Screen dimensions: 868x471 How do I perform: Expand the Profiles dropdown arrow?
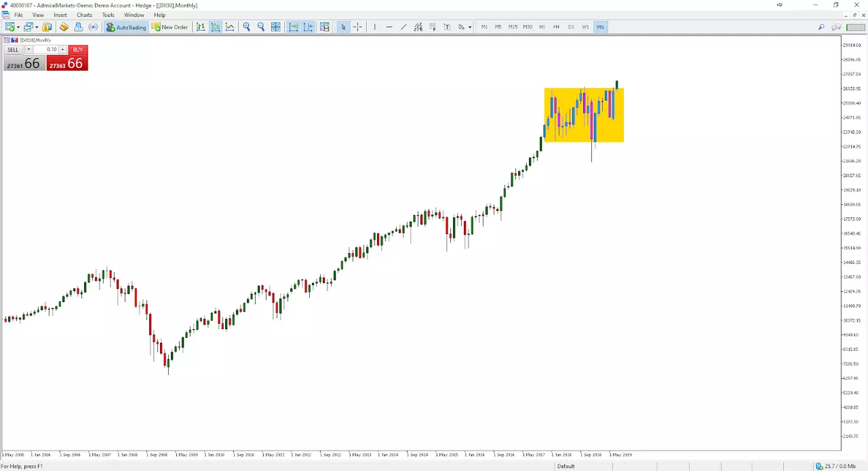pyautogui.click(x=36, y=27)
